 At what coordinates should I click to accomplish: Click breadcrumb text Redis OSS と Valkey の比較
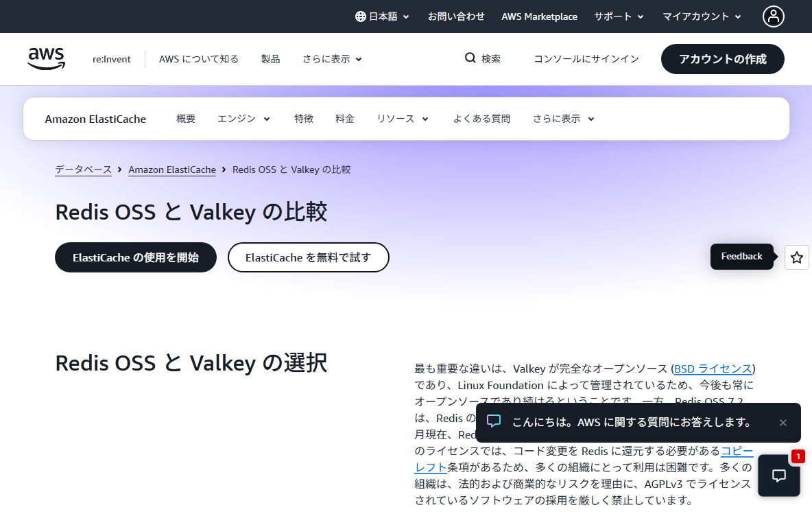coord(291,170)
